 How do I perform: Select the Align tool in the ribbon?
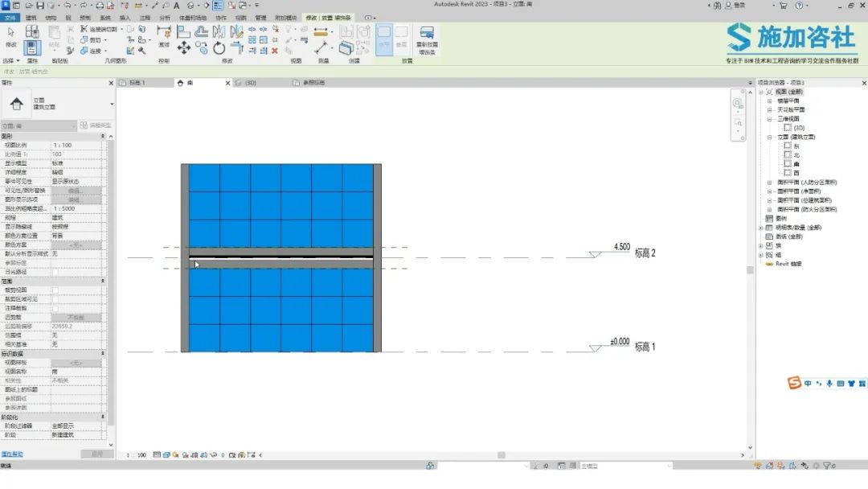point(184,32)
